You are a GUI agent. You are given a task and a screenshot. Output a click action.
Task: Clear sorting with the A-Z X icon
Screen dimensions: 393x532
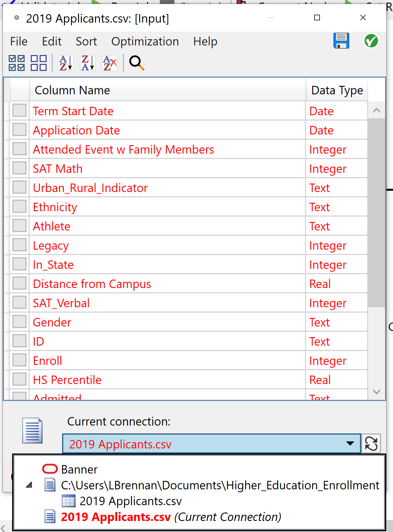[x=110, y=63]
